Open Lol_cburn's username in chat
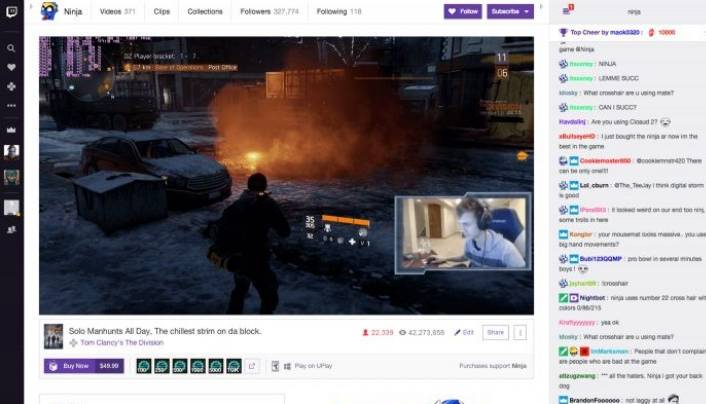This screenshot has width=706, height=404. pos(594,185)
